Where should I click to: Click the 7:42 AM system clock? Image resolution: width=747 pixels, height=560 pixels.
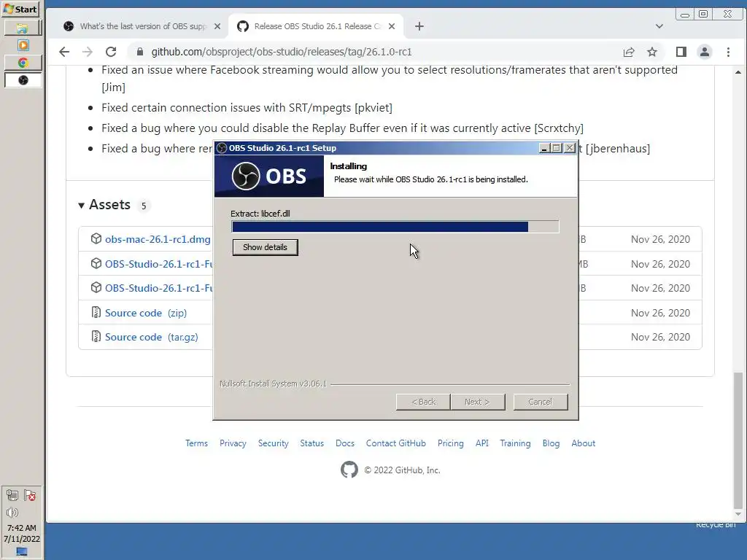pos(22,528)
